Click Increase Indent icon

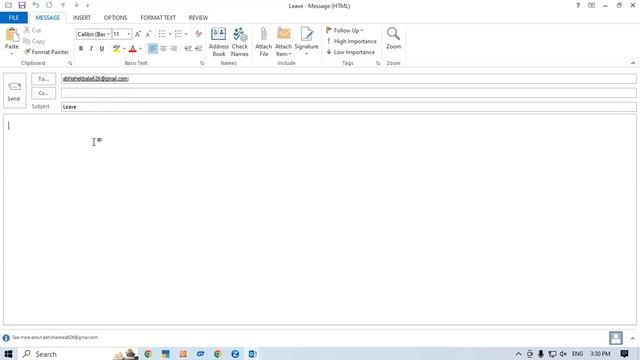(x=199, y=49)
